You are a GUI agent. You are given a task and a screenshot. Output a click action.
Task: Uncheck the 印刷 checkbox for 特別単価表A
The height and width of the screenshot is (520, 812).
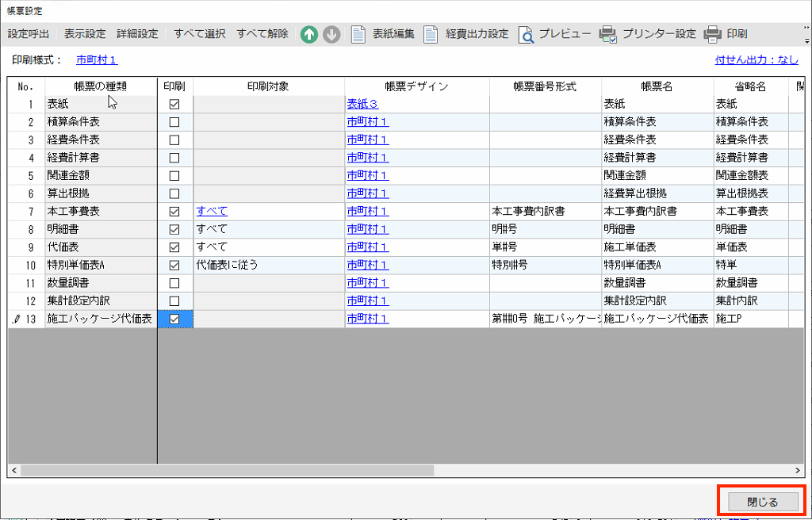tap(174, 266)
